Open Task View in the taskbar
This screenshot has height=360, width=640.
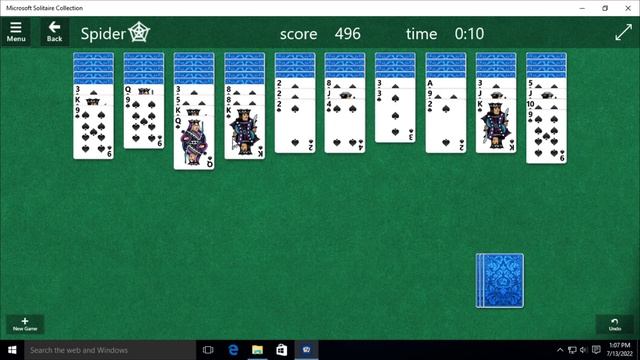click(208, 350)
